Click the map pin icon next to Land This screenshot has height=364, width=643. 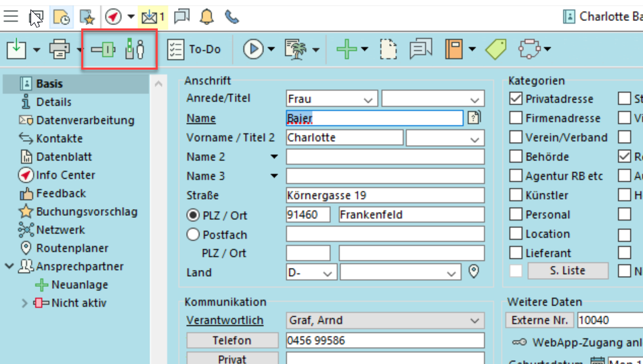(x=474, y=272)
